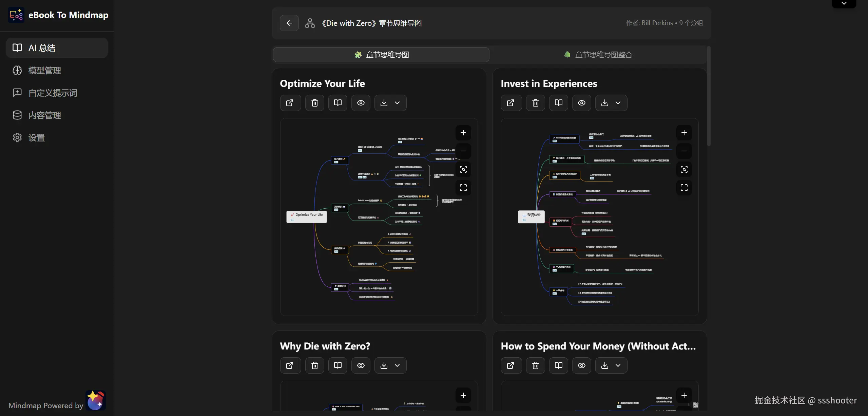The image size is (868, 416).
Task: Open 设置 settings page
Action: 37,138
